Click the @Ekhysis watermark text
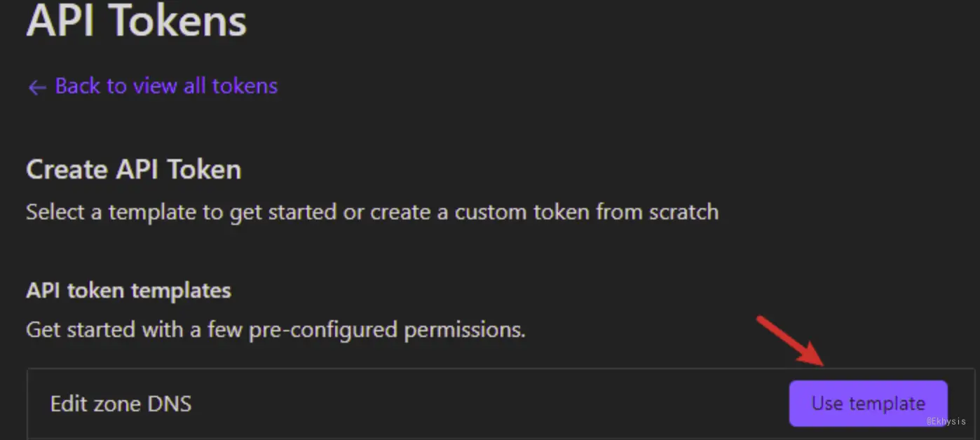This screenshot has width=980, height=440. coord(946,421)
